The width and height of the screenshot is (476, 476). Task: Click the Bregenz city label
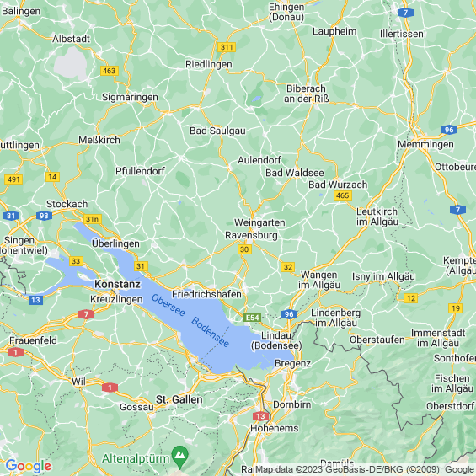pyautogui.click(x=292, y=363)
